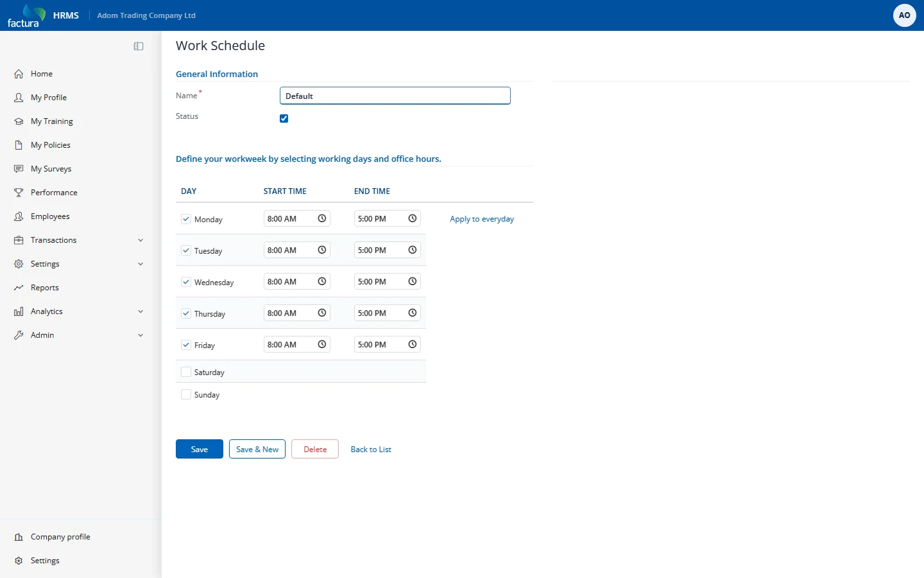Uncheck the Friday working day
The width and height of the screenshot is (924, 578).
click(x=186, y=345)
